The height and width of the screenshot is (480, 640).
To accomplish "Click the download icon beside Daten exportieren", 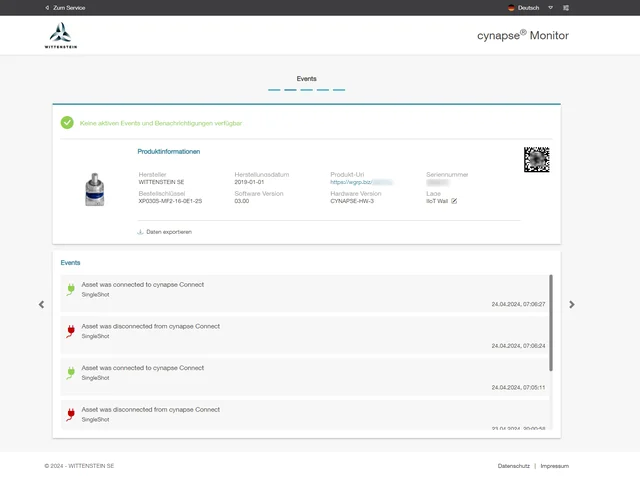I will click(140, 232).
